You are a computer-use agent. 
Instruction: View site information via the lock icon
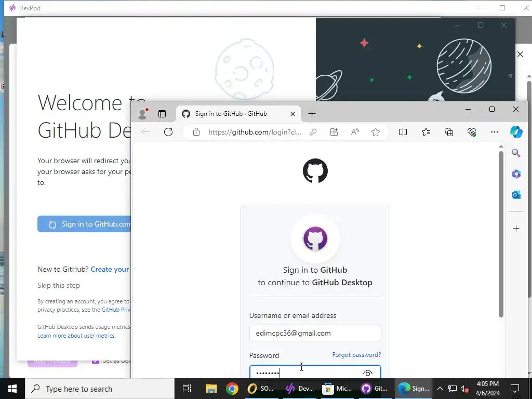196,132
